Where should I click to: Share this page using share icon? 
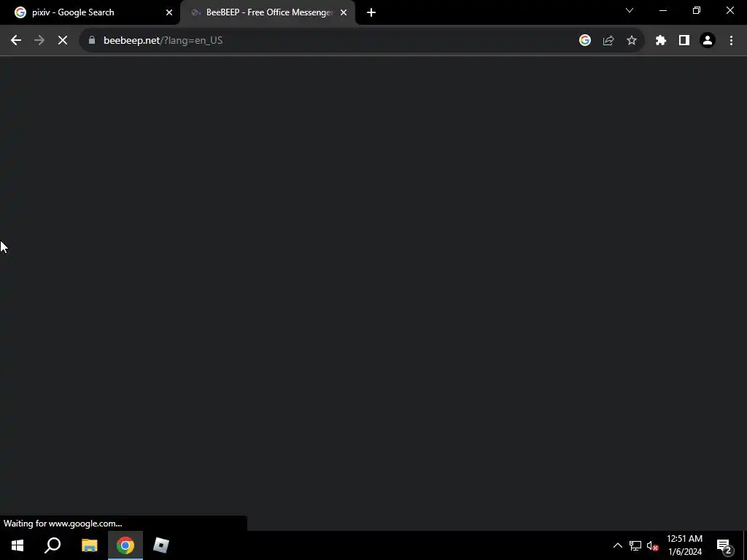608,41
